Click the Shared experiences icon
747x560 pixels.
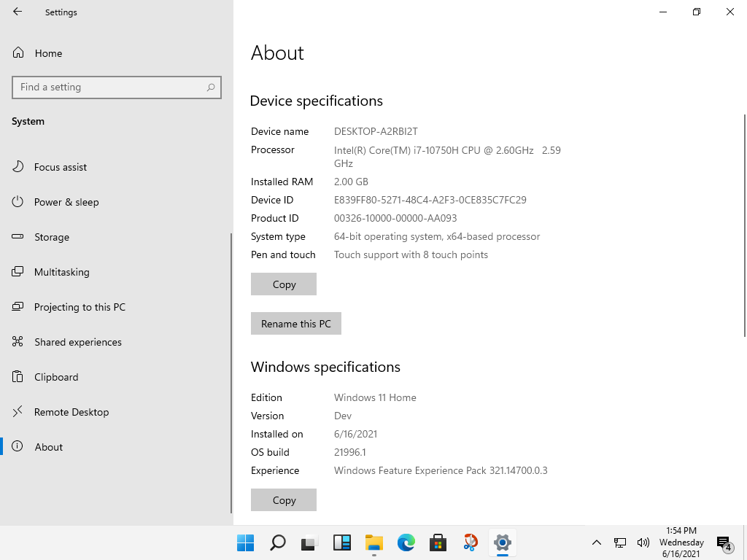[18, 341]
